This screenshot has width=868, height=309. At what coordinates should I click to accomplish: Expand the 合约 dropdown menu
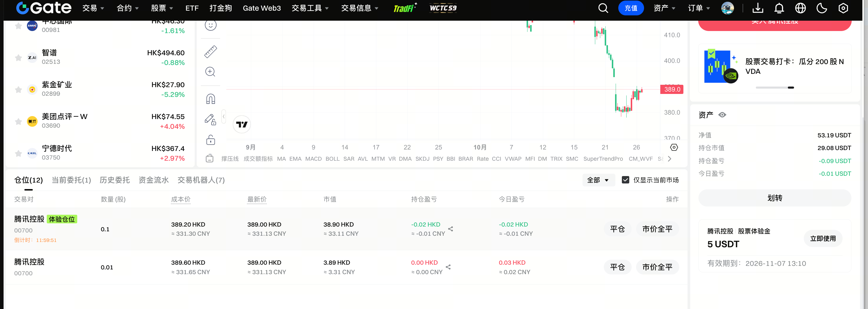pyautogui.click(x=128, y=8)
